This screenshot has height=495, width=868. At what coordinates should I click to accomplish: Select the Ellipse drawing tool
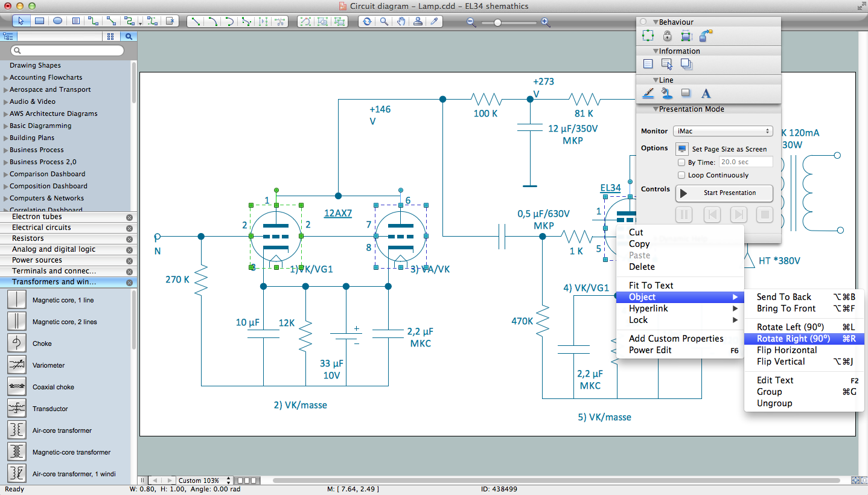click(x=56, y=20)
